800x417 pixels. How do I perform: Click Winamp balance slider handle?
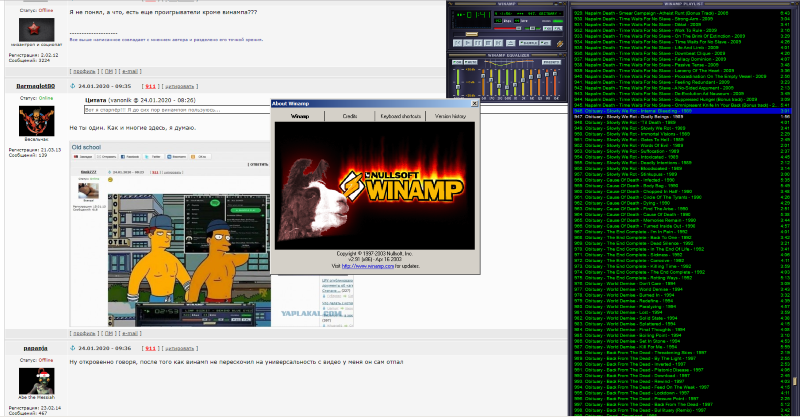coord(533,29)
